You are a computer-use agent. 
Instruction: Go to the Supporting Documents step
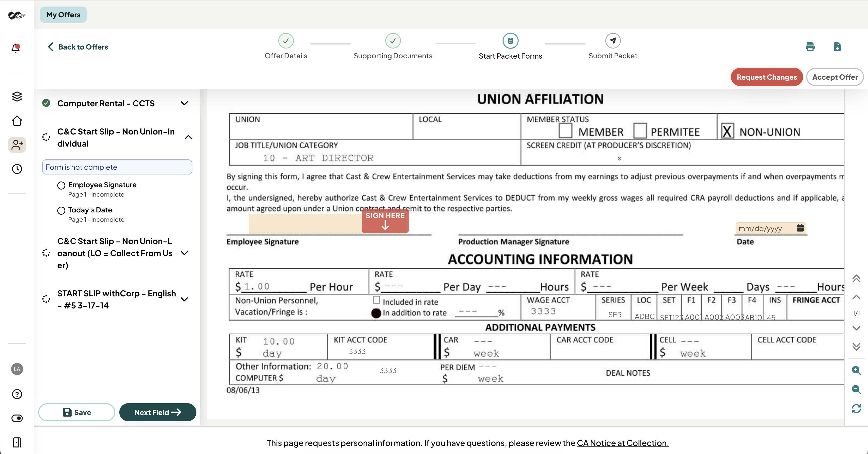393,56
